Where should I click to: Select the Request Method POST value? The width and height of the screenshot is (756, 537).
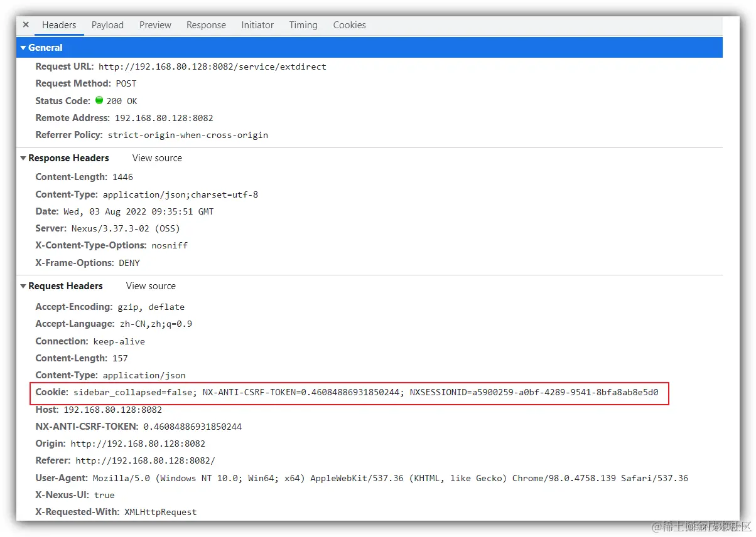pos(126,83)
